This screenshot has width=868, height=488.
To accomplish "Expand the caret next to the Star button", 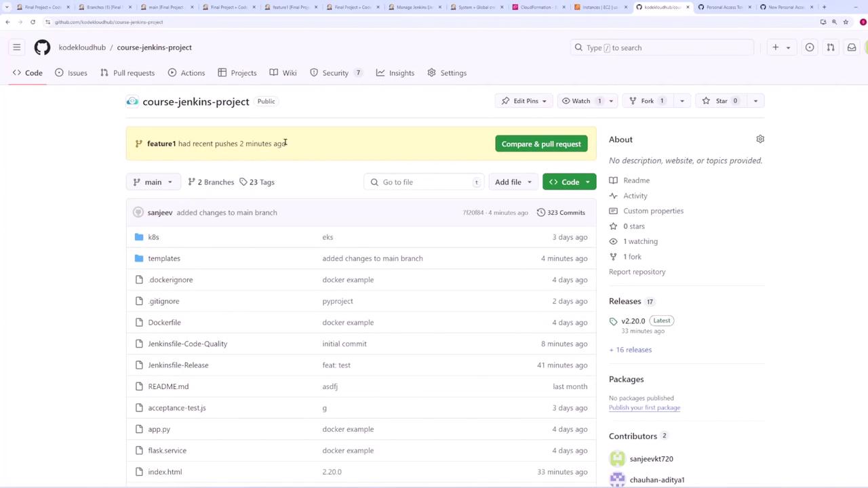I will click(x=755, y=101).
